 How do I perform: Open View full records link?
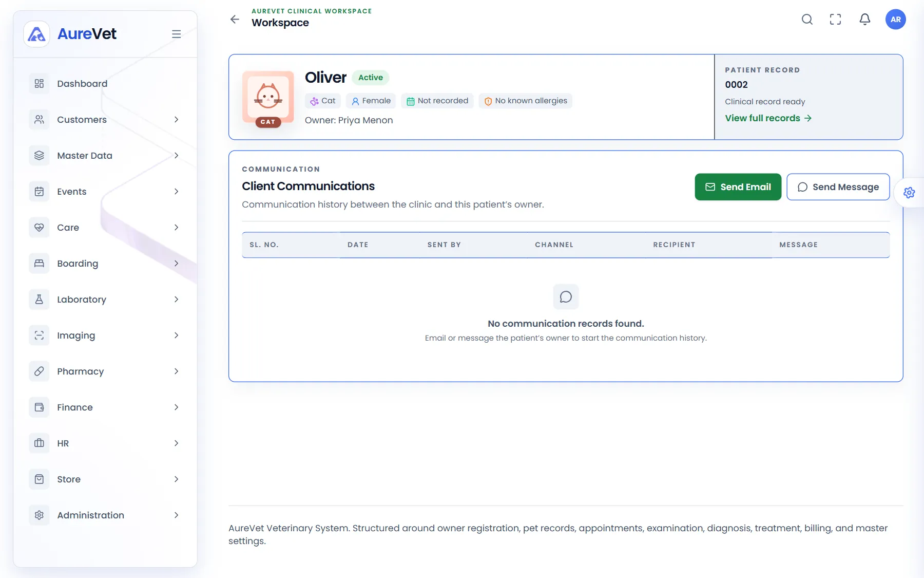click(768, 118)
